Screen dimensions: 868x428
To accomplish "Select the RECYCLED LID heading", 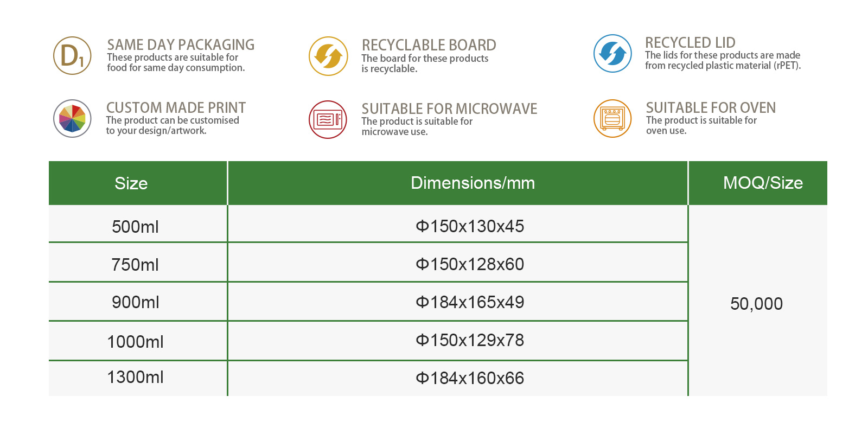I will pyautogui.click(x=690, y=42).
